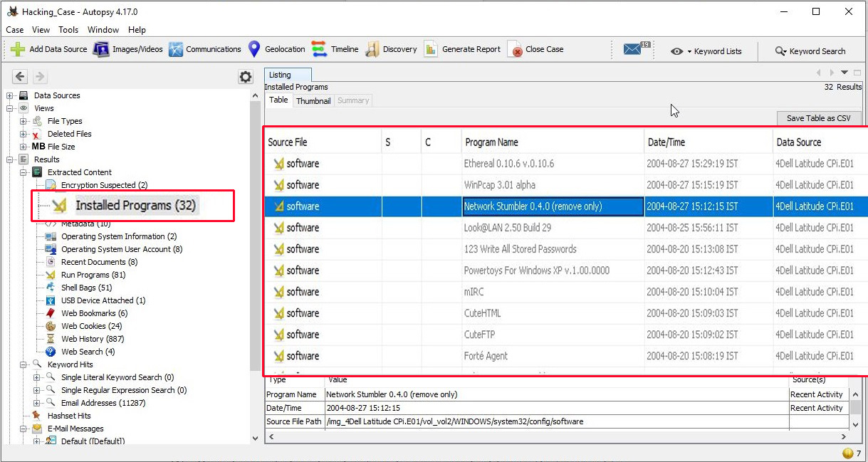This screenshot has height=462, width=868.
Task: Expand the File Size node
Action: coord(23,147)
